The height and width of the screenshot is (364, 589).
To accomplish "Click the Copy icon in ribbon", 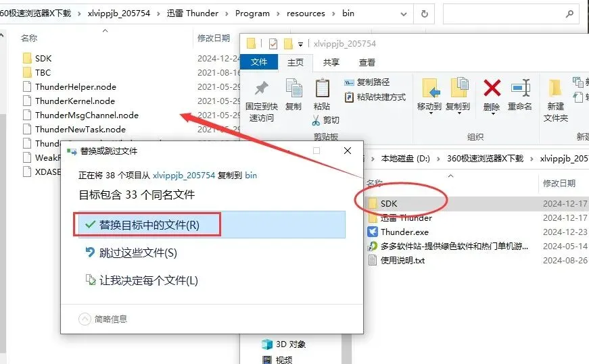I will [293, 88].
